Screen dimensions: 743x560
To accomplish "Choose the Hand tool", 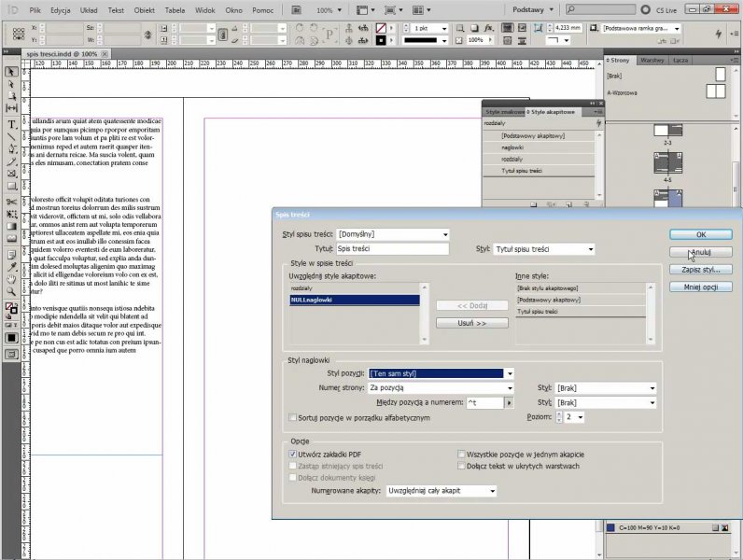I will click(12, 278).
